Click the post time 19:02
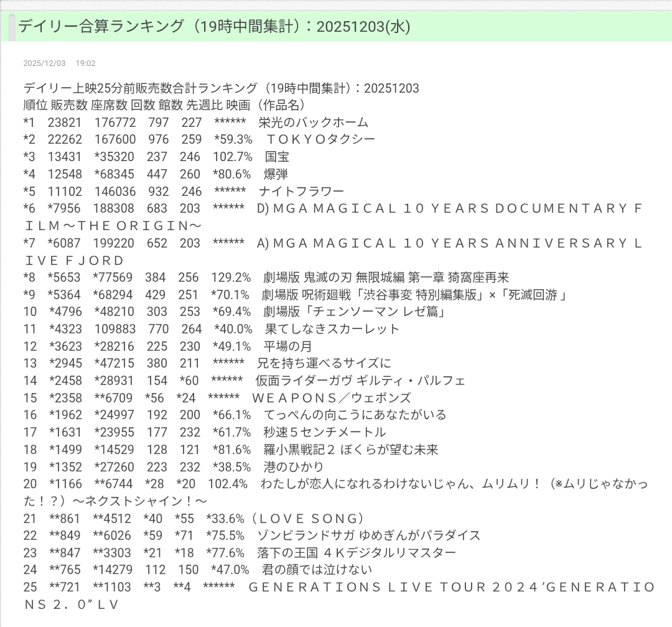 [x=85, y=63]
